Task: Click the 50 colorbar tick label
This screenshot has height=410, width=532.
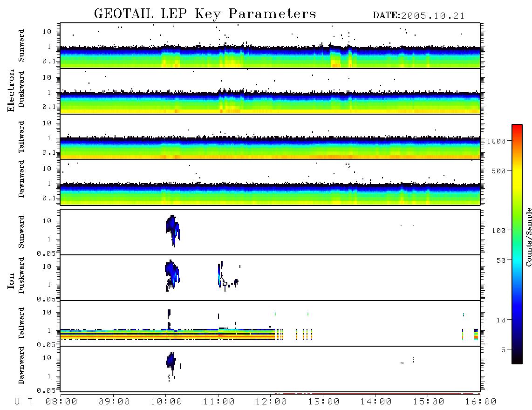Action: pyautogui.click(x=501, y=260)
